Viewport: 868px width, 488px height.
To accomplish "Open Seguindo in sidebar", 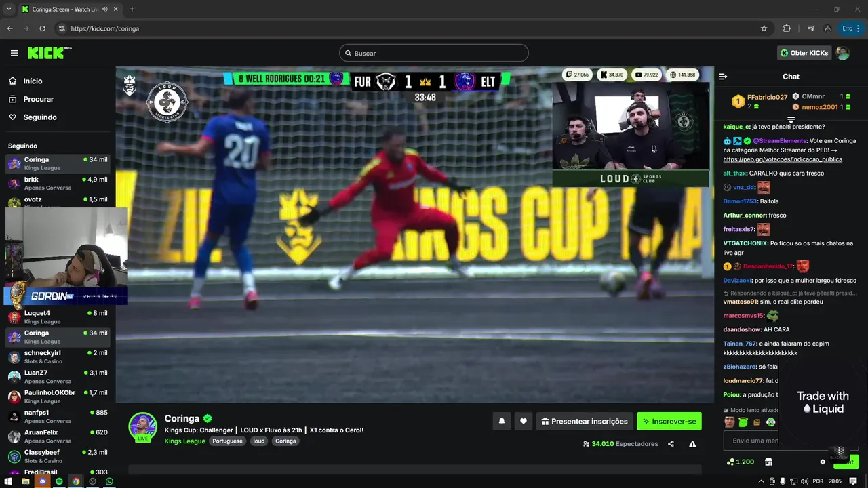I will [x=39, y=117].
